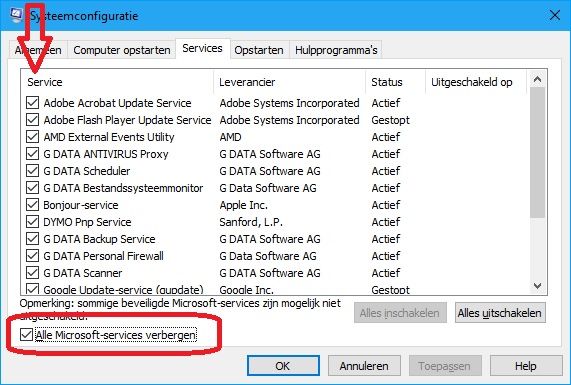The height and width of the screenshot is (385, 571).
Task: Click the services list scrollbar thumb
Action: [537, 153]
